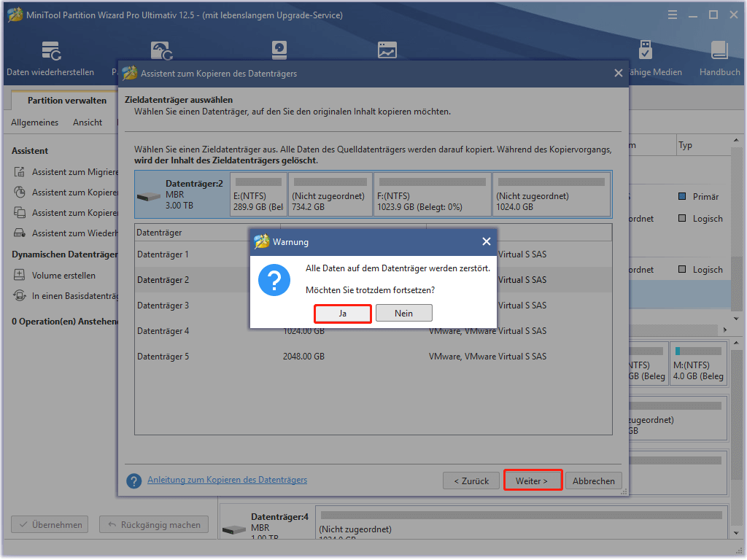
Task: Click the In einen Basisdatenträger icon
Action: click(x=19, y=296)
